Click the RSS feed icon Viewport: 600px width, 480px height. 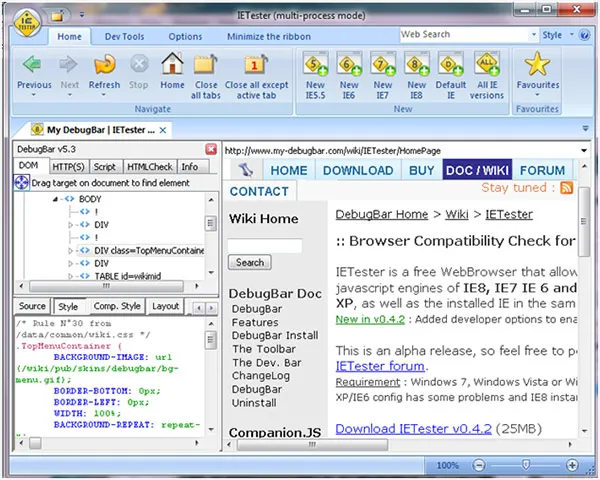pyautogui.click(x=566, y=187)
